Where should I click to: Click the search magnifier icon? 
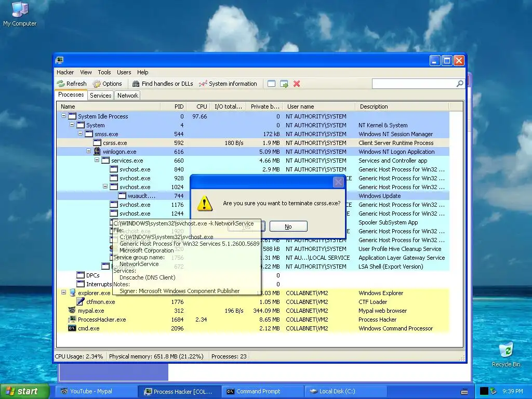pos(460,84)
